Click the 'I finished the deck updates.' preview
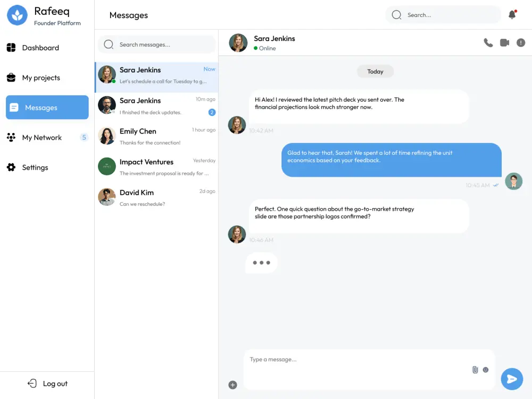This screenshot has width=532, height=399. [x=151, y=112]
